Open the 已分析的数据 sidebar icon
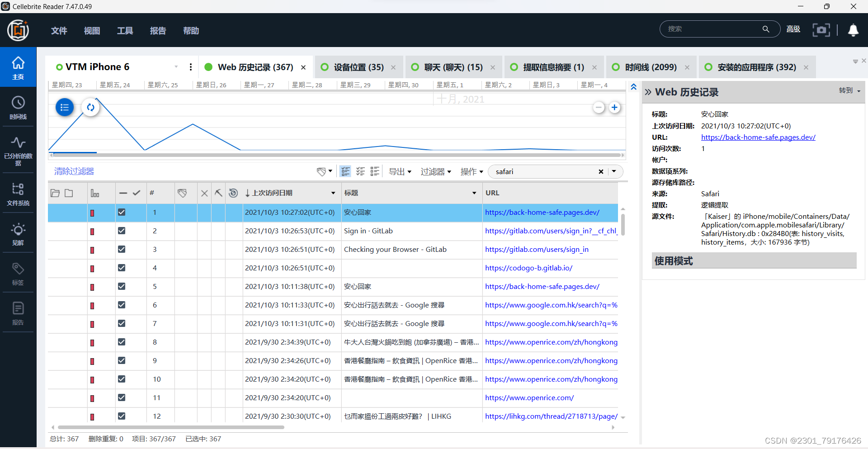The image size is (868, 449). pos(18,151)
